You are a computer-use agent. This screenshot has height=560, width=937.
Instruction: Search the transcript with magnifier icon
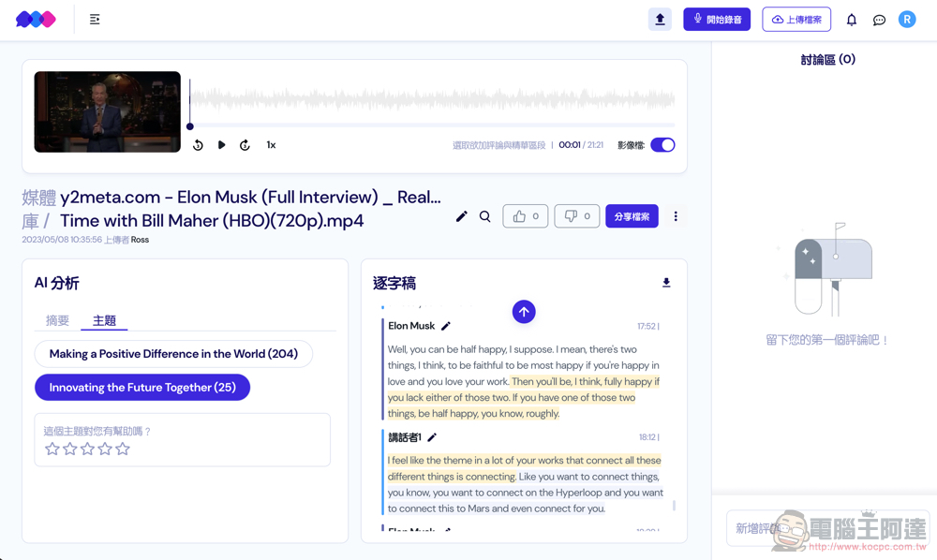pos(484,216)
